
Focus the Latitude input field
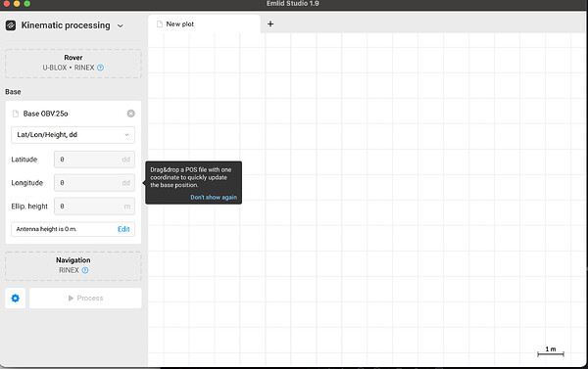(x=94, y=160)
